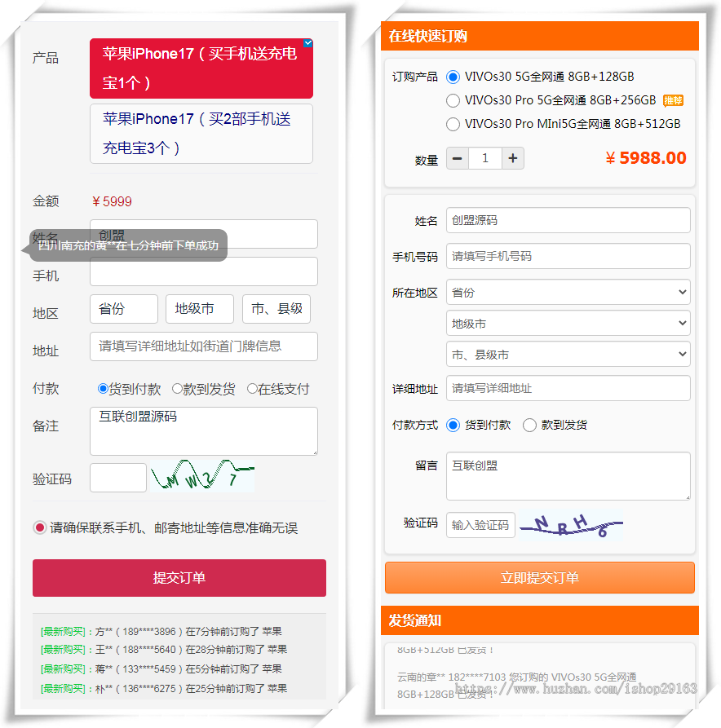The height and width of the screenshot is (728, 721).
Task: Open the 市、县级 dropdown in left form
Action: tap(276, 309)
